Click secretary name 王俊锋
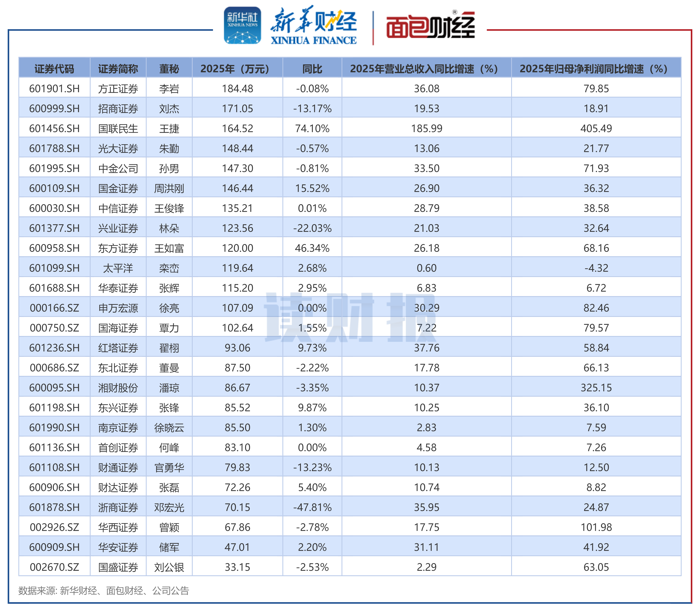This screenshot has width=700, height=612. [x=169, y=208]
